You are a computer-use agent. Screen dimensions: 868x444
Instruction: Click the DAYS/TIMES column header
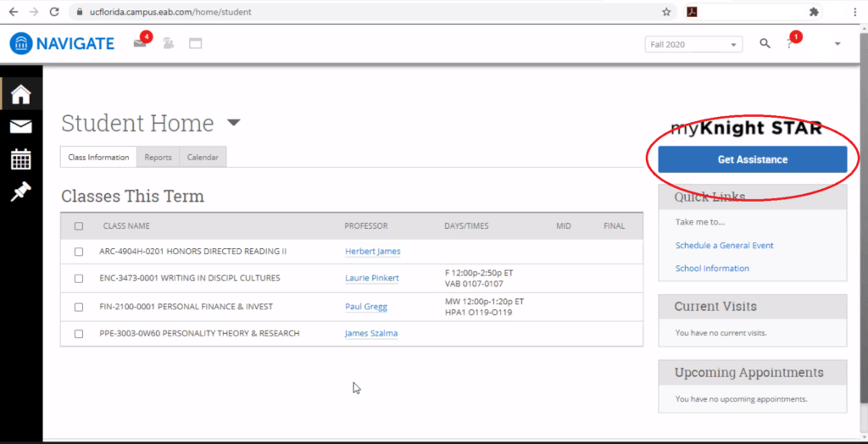tap(466, 226)
